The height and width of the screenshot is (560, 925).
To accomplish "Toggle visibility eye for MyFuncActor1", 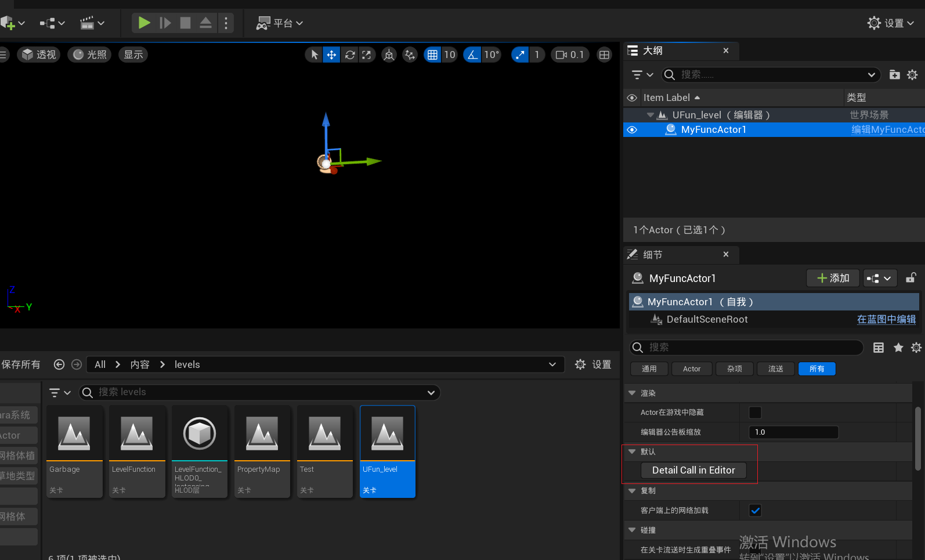I will 632,130.
